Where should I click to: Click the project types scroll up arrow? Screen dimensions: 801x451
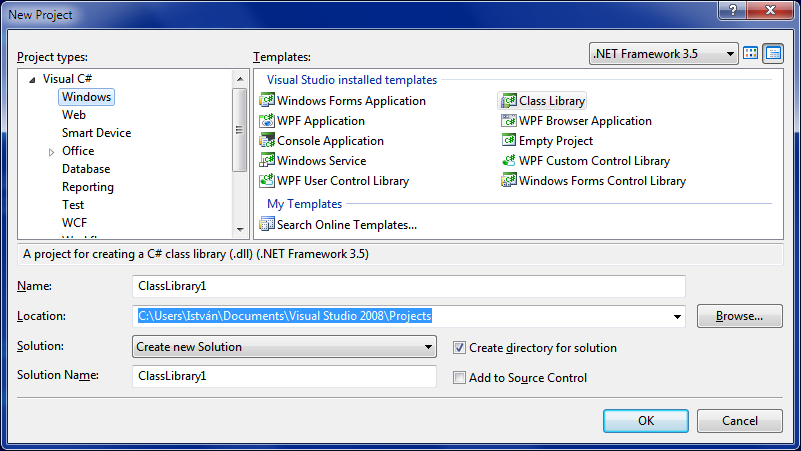(x=240, y=79)
